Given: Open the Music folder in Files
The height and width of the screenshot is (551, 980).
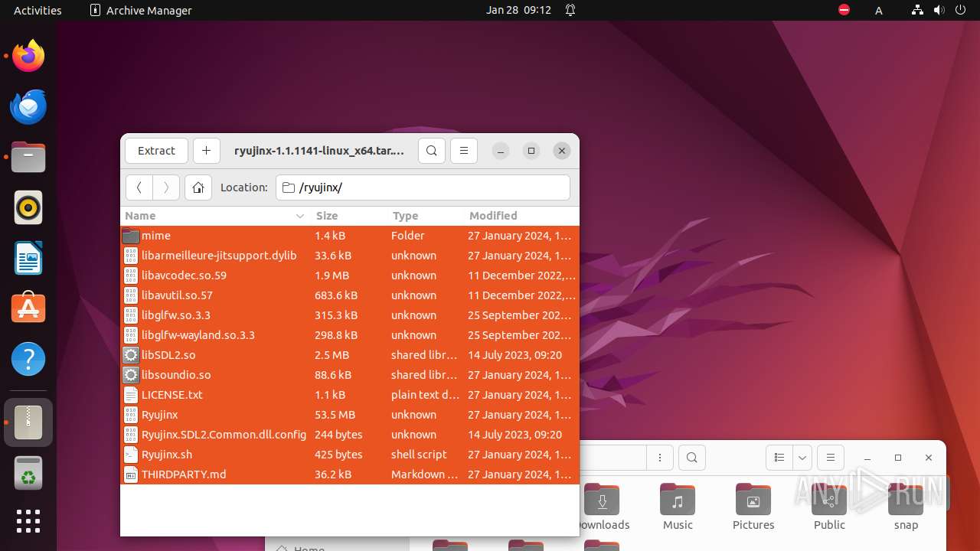Looking at the screenshot, I should pyautogui.click(x=678, y=507).
